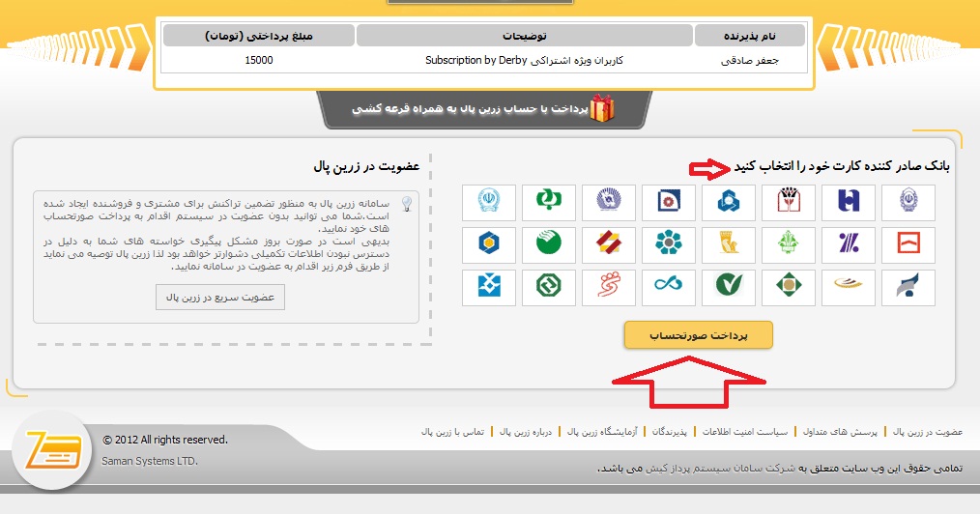Open footer link سیاست امنیت اطلاعات
Viewport: 980px width, 514px height.
click(745, 432)
